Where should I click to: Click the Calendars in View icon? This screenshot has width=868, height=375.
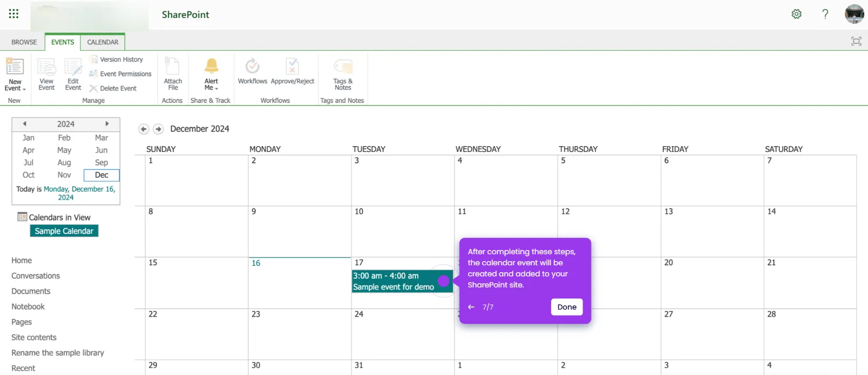pyautogui.click(x=22, y=217)
